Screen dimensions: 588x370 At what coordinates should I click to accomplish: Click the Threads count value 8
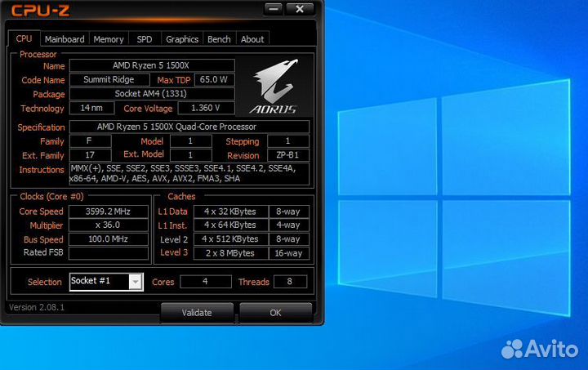pos(290,282)
